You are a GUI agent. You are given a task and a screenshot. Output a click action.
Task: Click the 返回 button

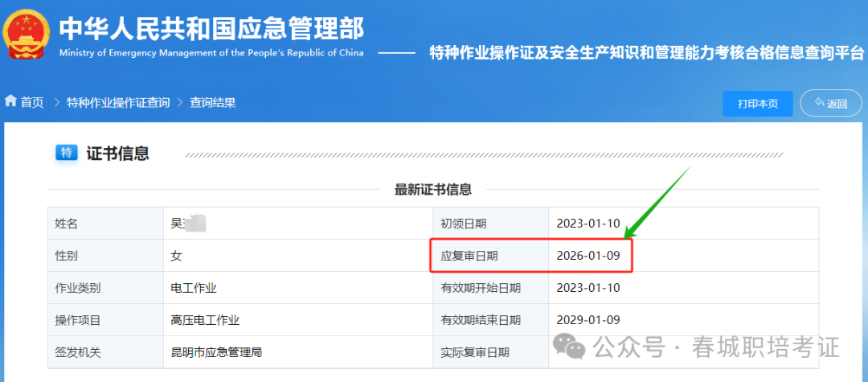[831, 104]
